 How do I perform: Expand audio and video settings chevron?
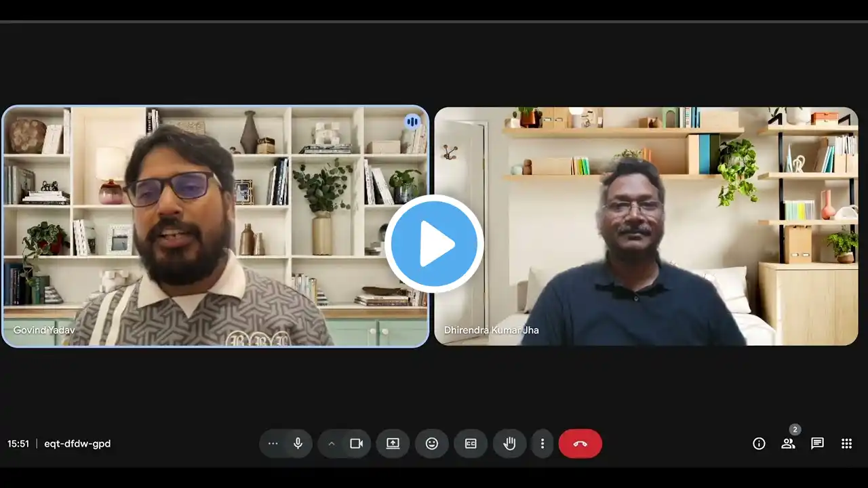pos(332,443)
